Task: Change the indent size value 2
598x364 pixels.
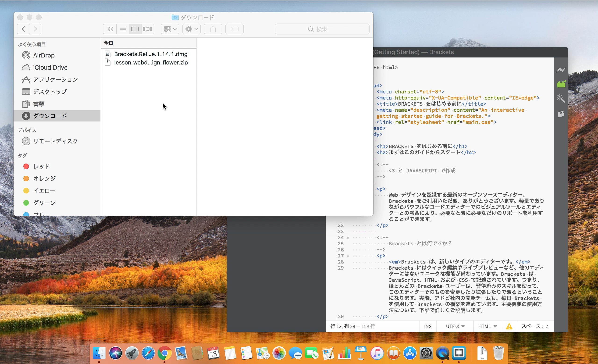Action: click(x=547, y=326)
